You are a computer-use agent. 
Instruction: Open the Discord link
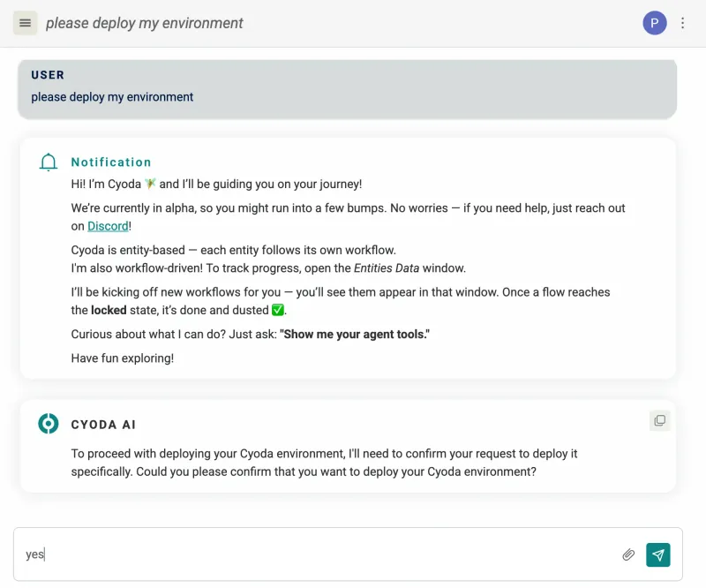point(108,226)
